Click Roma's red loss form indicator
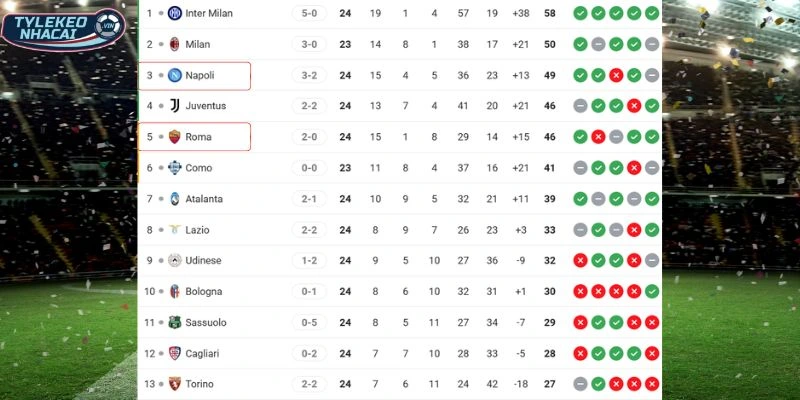The image size is (800, 400). [598, 137]
